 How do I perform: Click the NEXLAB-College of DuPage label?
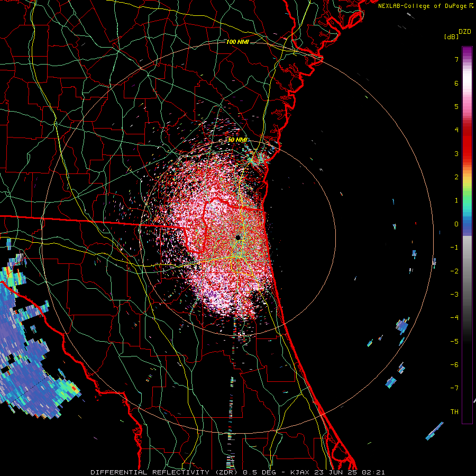click(425, 6)
